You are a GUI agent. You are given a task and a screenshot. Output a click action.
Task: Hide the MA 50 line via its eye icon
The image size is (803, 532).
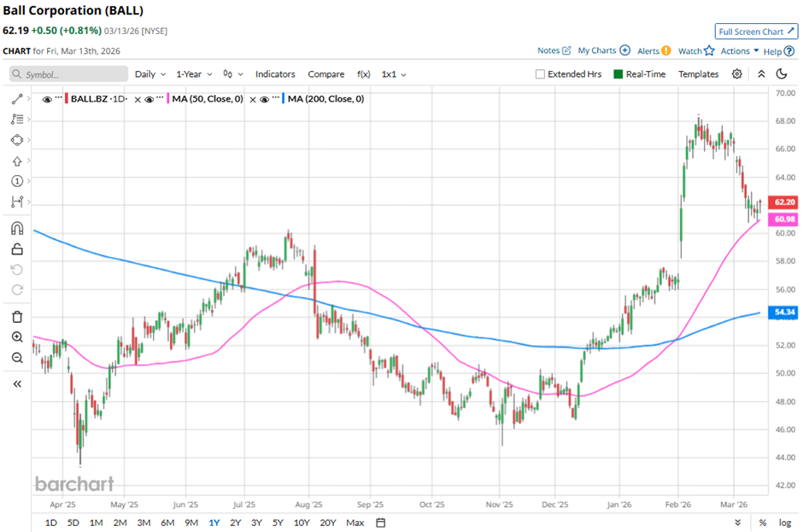pos(149,99)
